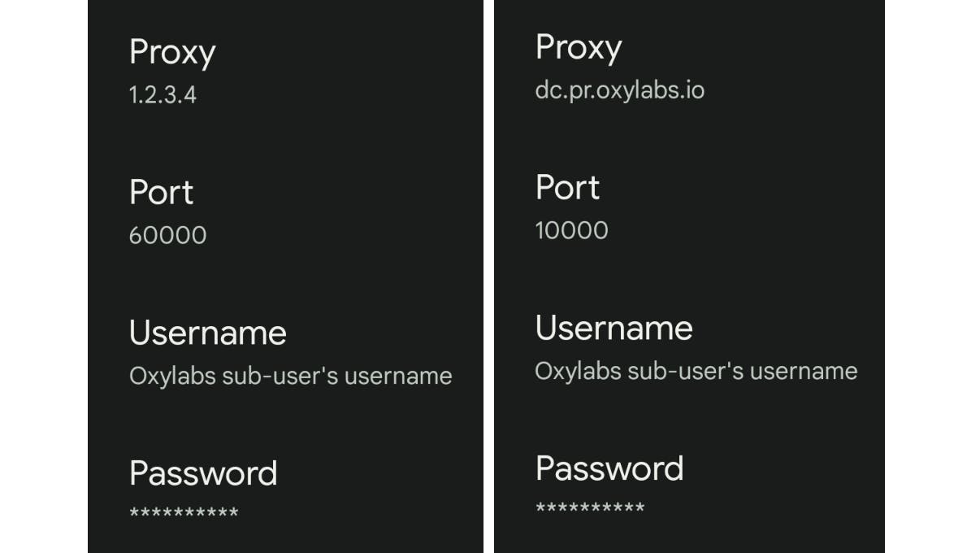
Task: Tap masked password asterisks in left panel
Action: coord(184,514)
